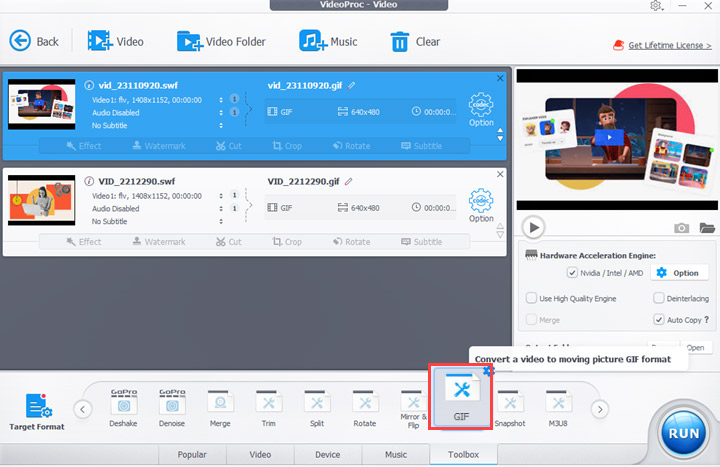Toggle the Auto Copy checkbox
This screenshot has width=720, height=467.
658,320
